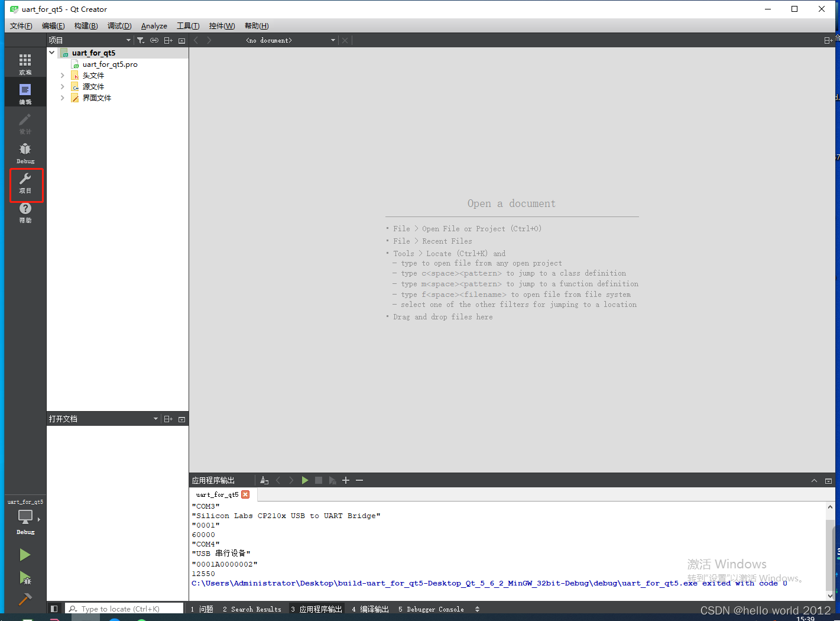Go forward in editor history
The width and height of the screenshot is (840, 621).
209,40
